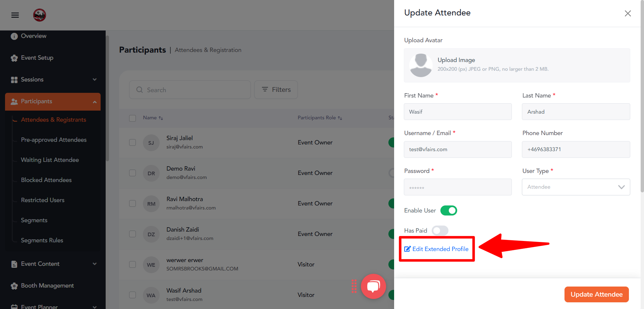
Task: Open Waiting List Attendee submenu item
Action: 50,160
